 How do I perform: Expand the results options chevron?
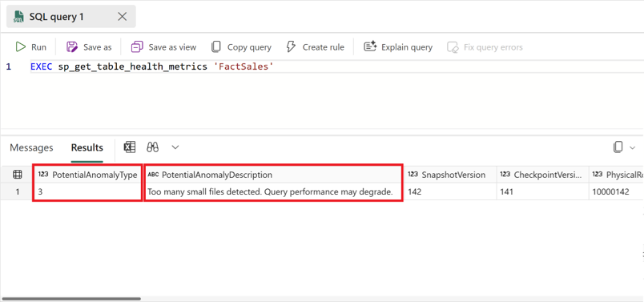click(x=175, y=147)
